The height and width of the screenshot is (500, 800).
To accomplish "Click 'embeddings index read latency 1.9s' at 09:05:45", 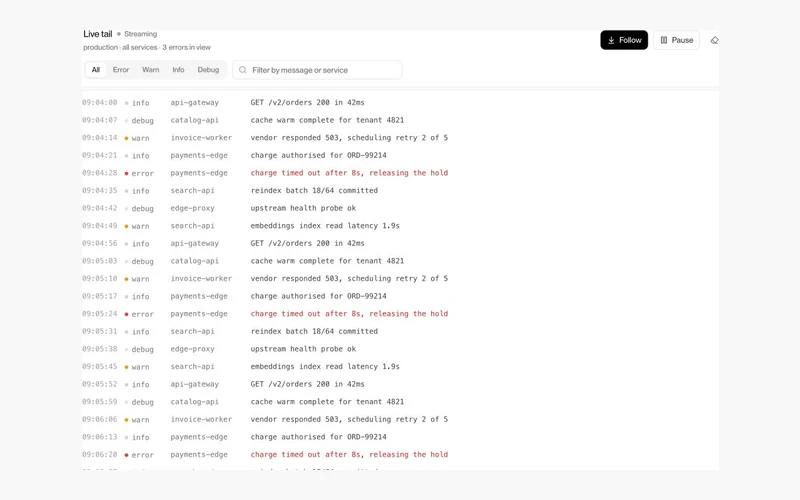I will pos(325,367).
